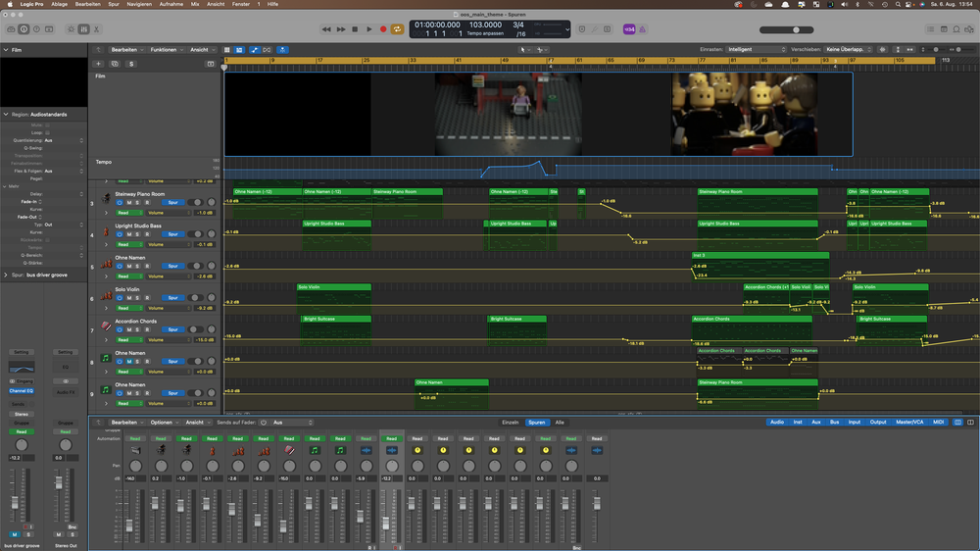980x551 pixels.
Task: Toggle Audio channel filter in mixer
Action: (x=777, y=423)
